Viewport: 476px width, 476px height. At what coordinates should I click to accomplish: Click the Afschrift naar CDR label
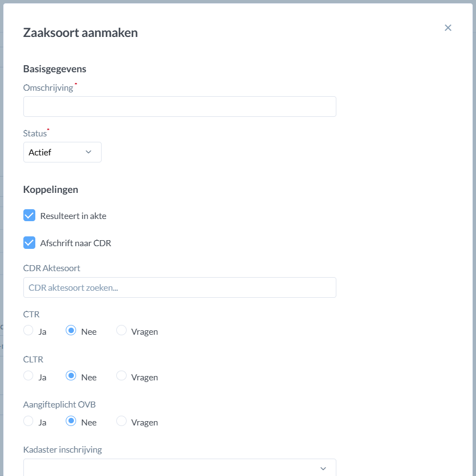pos(76,243)
